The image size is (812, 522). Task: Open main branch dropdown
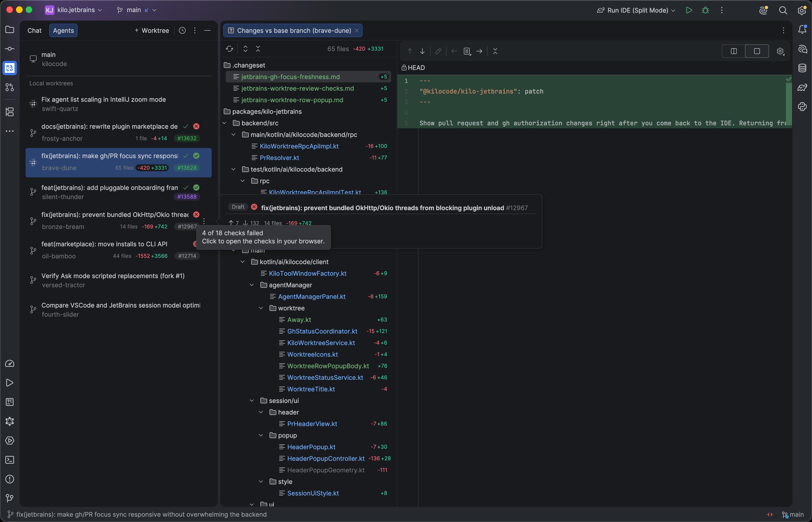pos(136,10)
